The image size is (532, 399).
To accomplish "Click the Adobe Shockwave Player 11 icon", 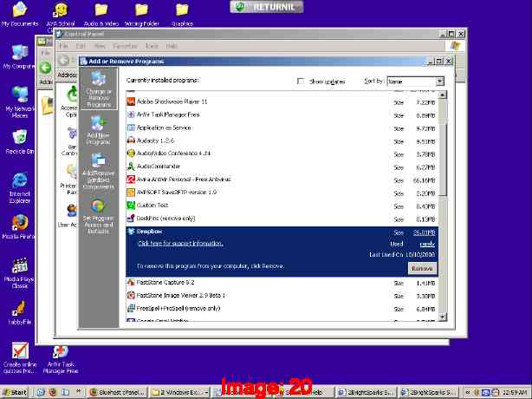I will tap(131, 101).
